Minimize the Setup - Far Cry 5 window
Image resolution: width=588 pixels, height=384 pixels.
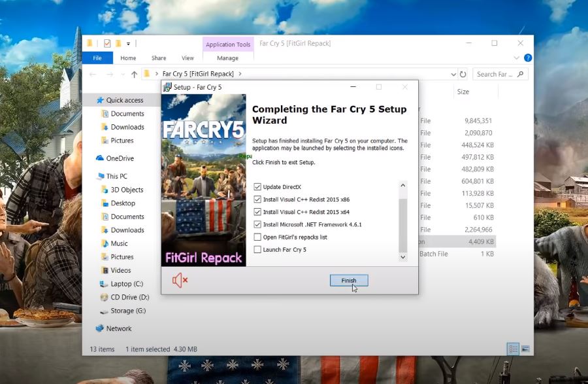(x=353, y=87)
